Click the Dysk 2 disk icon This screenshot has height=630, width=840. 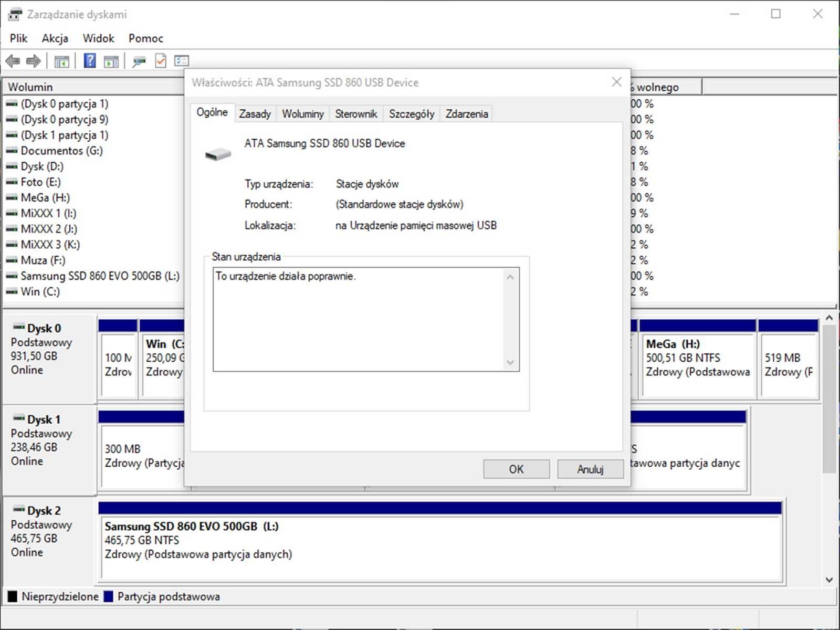coord(19,509)
